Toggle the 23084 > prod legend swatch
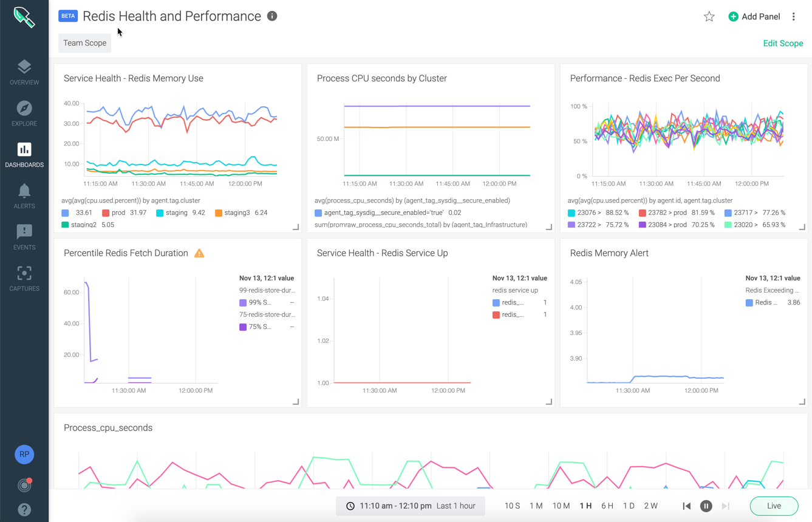The width and height of the screenshot is (812, 522). 643,225
